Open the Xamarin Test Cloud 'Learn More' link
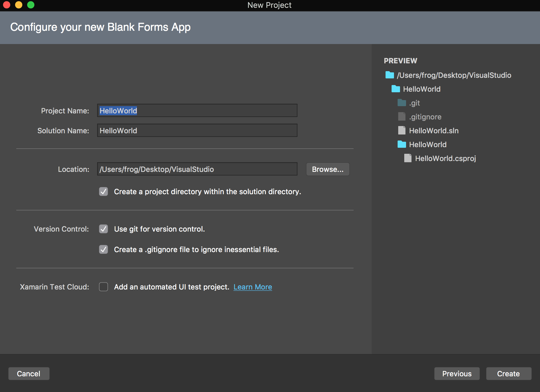This screenshot has width=540, height=392. 253,287
